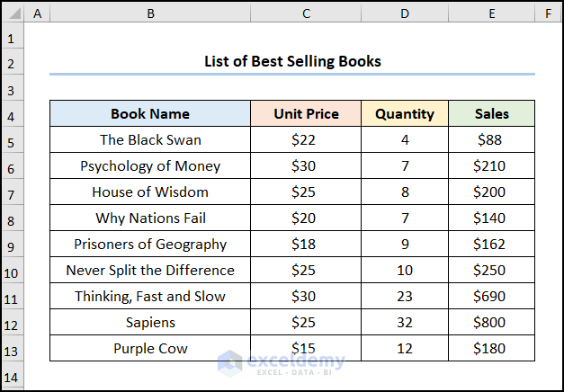Screen dimensions: 564x392
Task: Click the Quantity header cell
Action: coord(405,114)
